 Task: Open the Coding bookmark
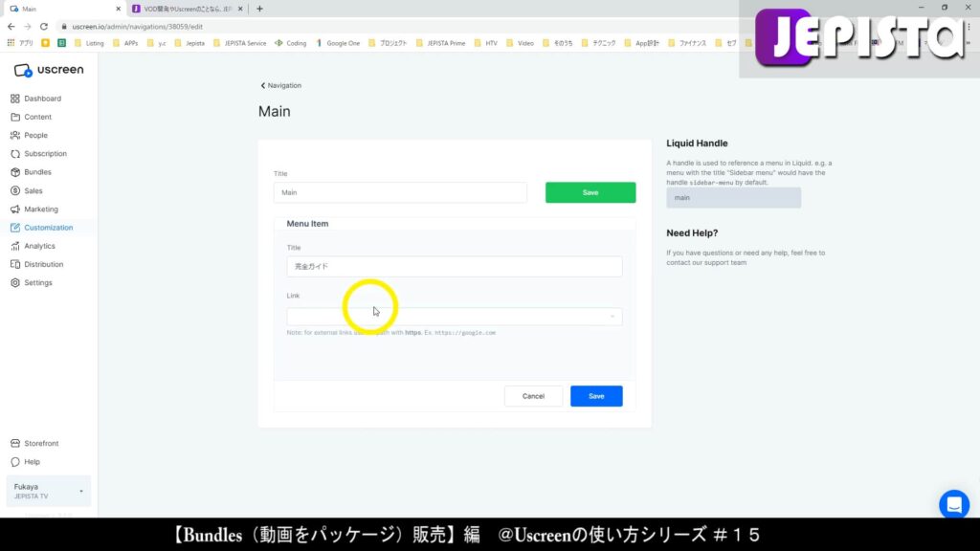[x=291, y=43]
